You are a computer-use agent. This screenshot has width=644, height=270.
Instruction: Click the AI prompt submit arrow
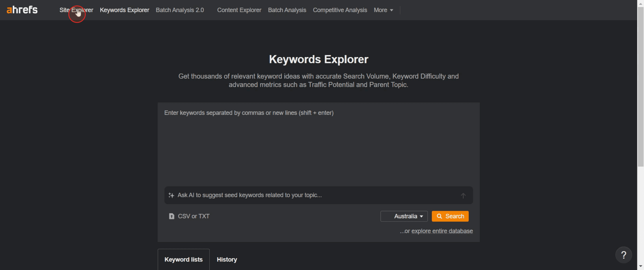463,195
